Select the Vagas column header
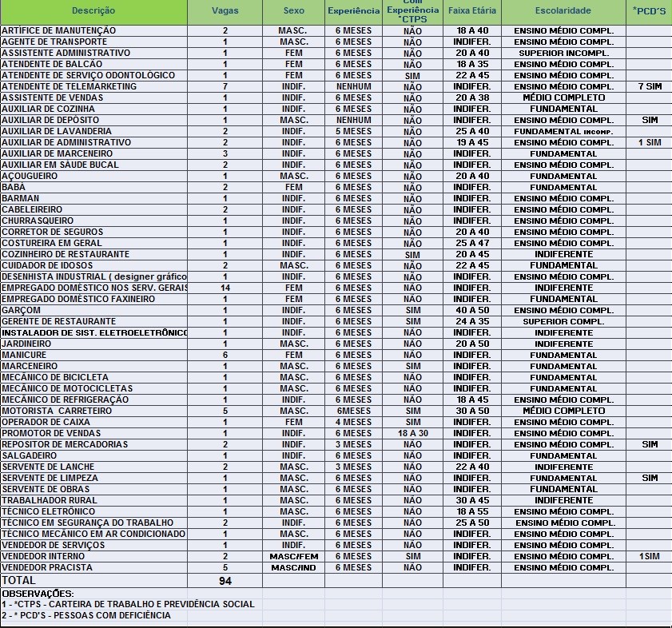The height and width of the screenshot is (628, 672). 225,11
